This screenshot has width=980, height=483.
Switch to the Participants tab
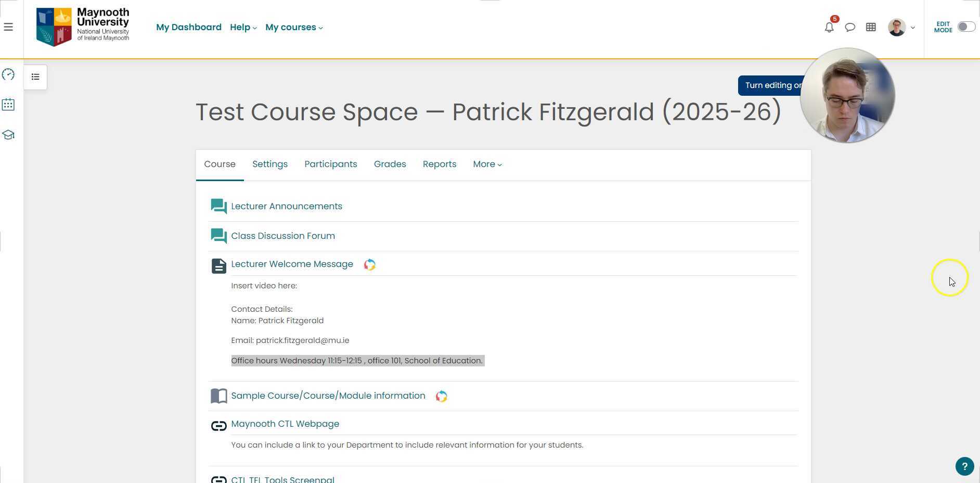coord(331,164)
